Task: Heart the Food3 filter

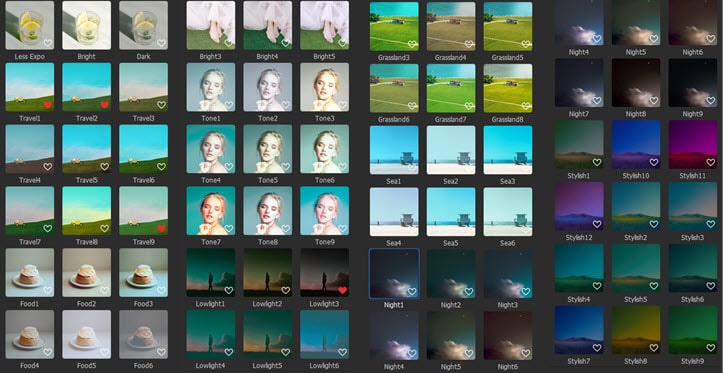Action: (161, 290)
